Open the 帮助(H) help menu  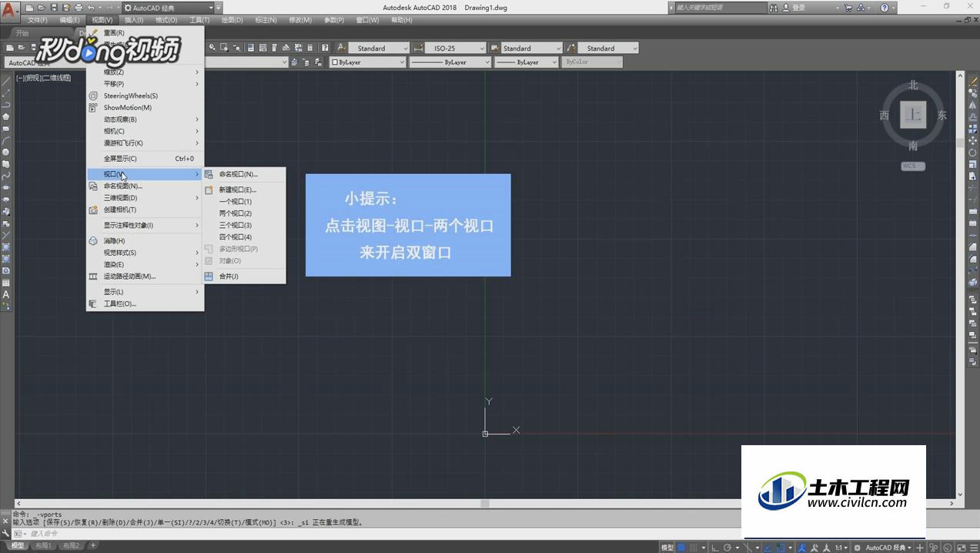(x=401, y=20)
